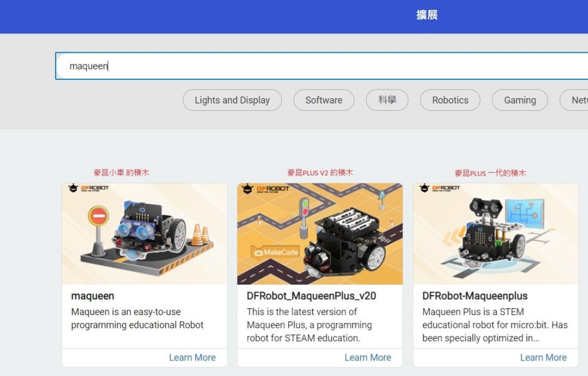Viewport: 588px width, 376px height.
Task: Filter by 科學 category
Action: (x=387, y=100)
